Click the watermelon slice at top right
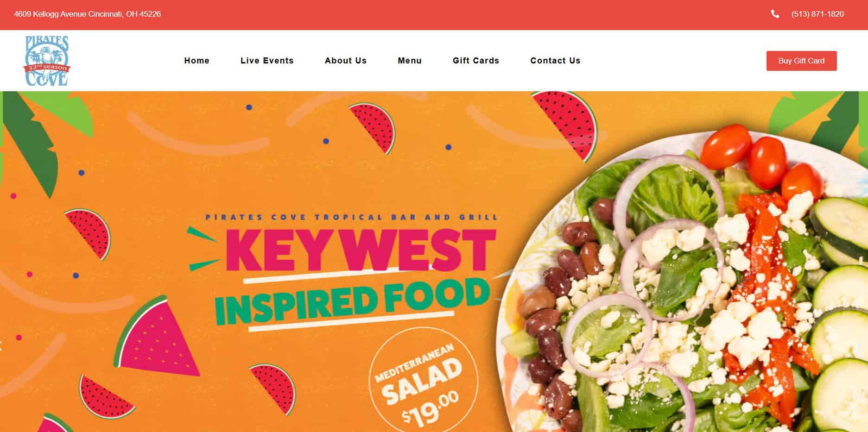The image size is (868, 432). pos(566,123)
